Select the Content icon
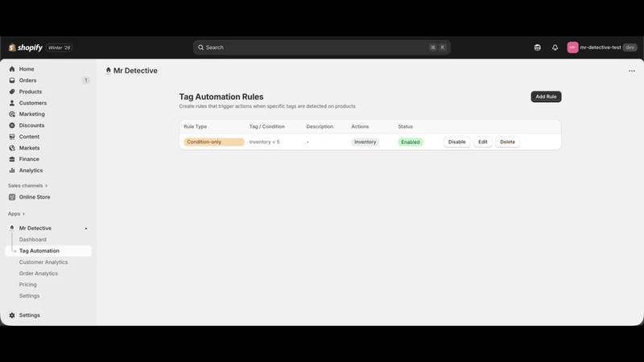The image size is (644, 362). pyautogui.click(x=12, y=137)
